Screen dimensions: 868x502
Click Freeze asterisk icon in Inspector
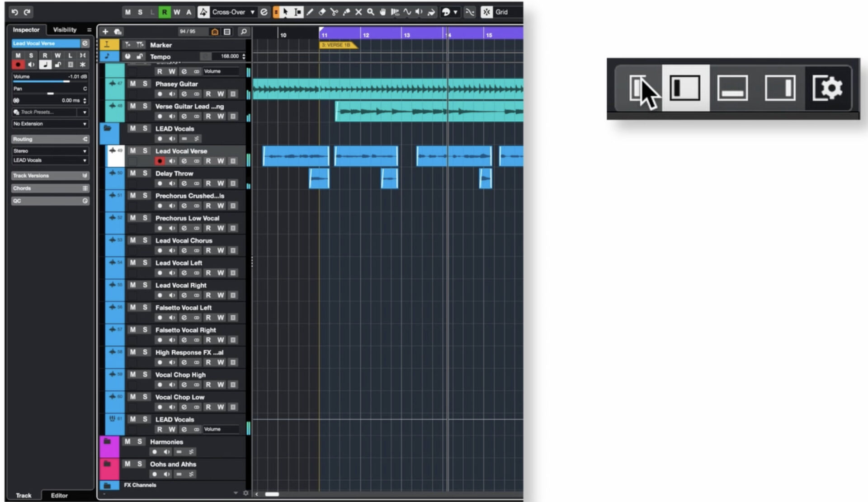pyautogui.click(x=83, y=65)
